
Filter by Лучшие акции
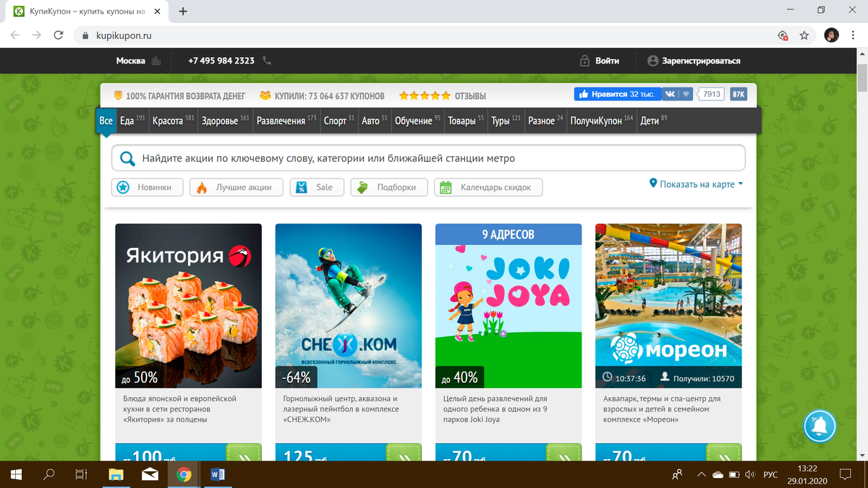point(236,187)
